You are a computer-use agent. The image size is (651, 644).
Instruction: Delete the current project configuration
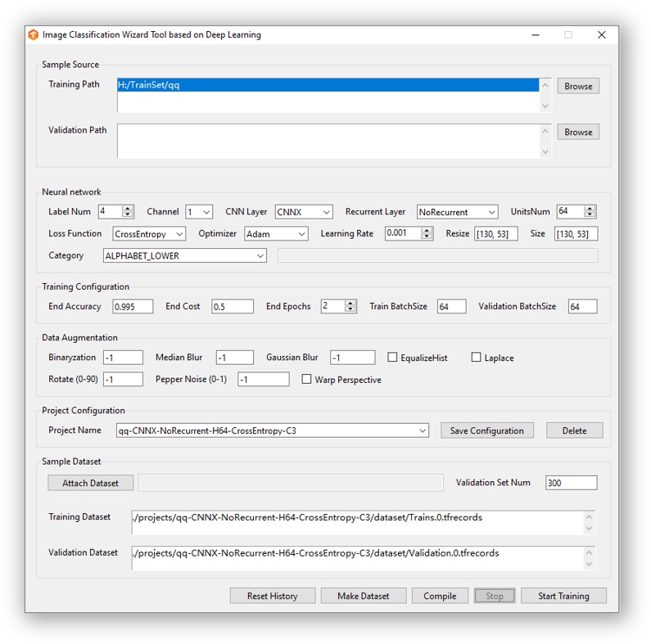pos(575,430)
